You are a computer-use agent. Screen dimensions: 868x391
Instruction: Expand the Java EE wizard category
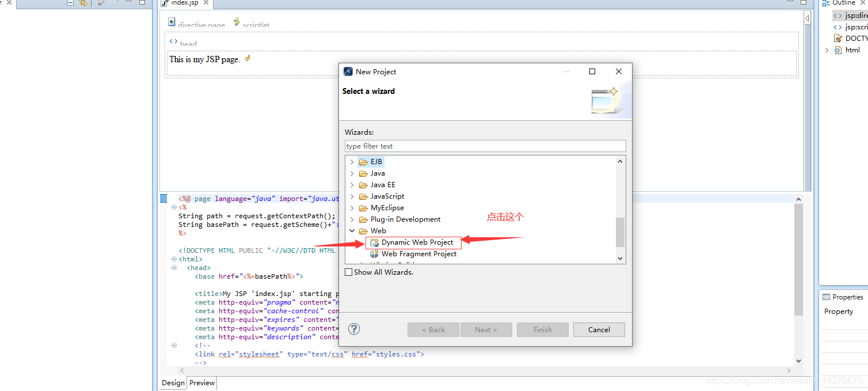tap(352, 185)
